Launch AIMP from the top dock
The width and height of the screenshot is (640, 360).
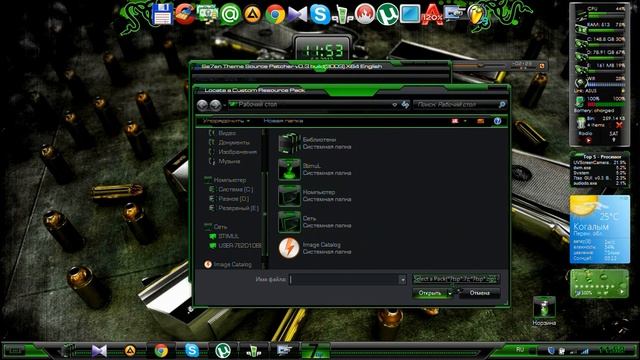tap(253, 15)
